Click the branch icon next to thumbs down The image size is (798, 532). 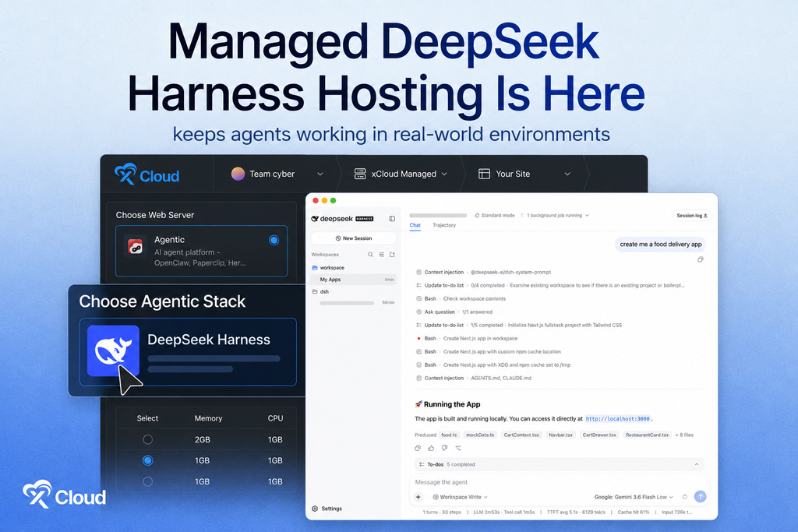(458, 448)
